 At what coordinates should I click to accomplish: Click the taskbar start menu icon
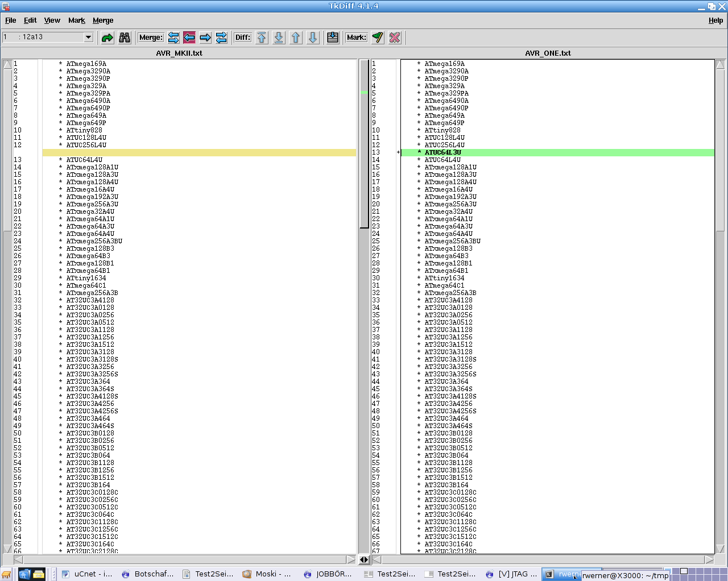6,574
